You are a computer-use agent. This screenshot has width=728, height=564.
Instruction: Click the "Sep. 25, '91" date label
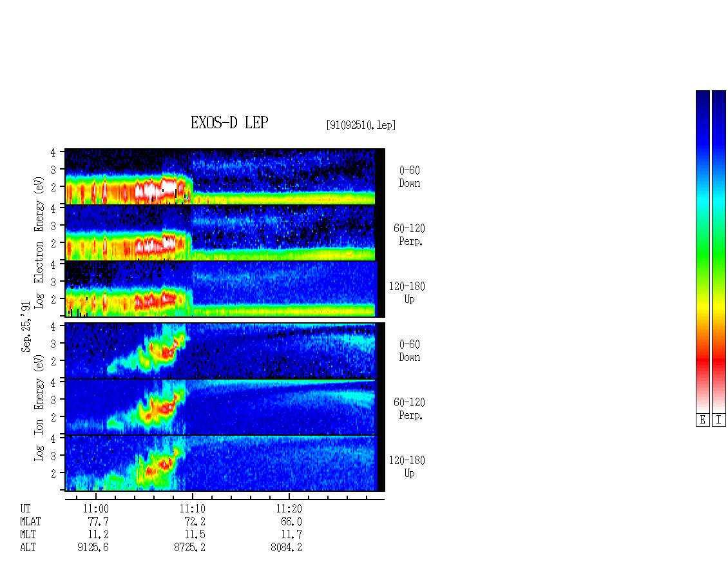tap(26, 327)
